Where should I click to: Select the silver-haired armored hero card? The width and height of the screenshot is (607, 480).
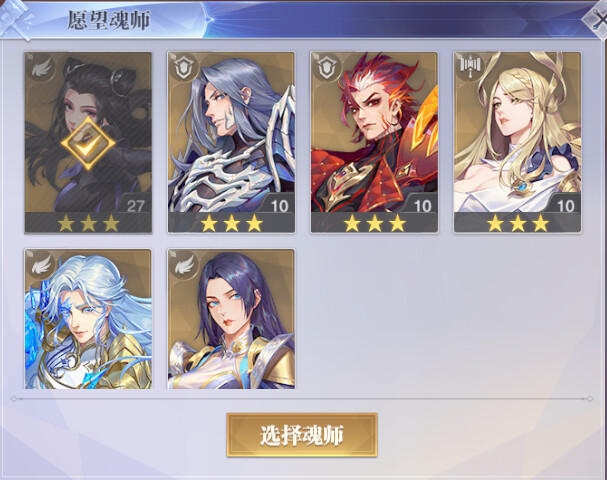231,142
